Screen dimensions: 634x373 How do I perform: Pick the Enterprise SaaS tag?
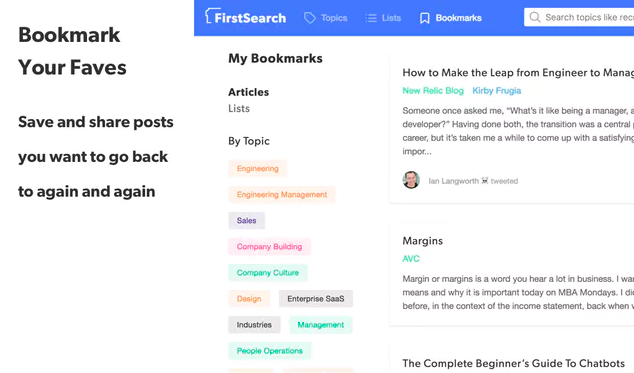[316, 299]
